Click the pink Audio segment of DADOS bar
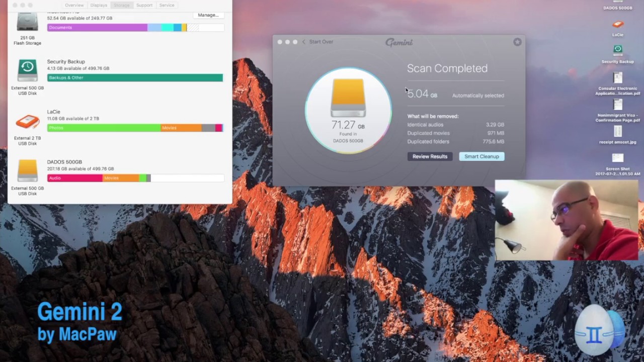This screenshot has height=362, width=644. [x=75, y=178]
